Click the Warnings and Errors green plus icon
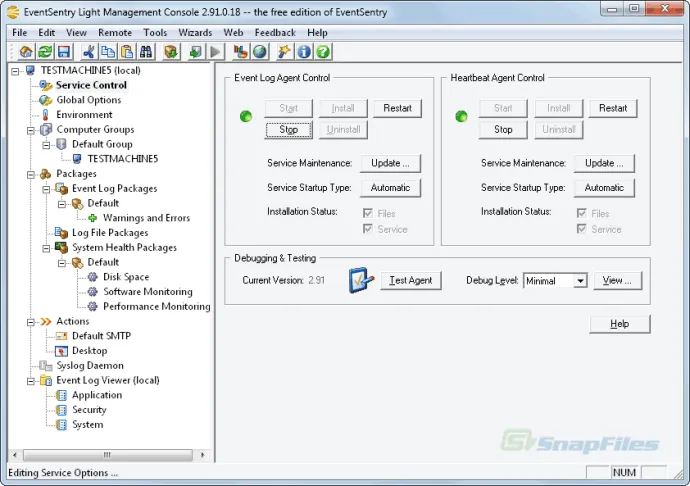 (92, 218)
